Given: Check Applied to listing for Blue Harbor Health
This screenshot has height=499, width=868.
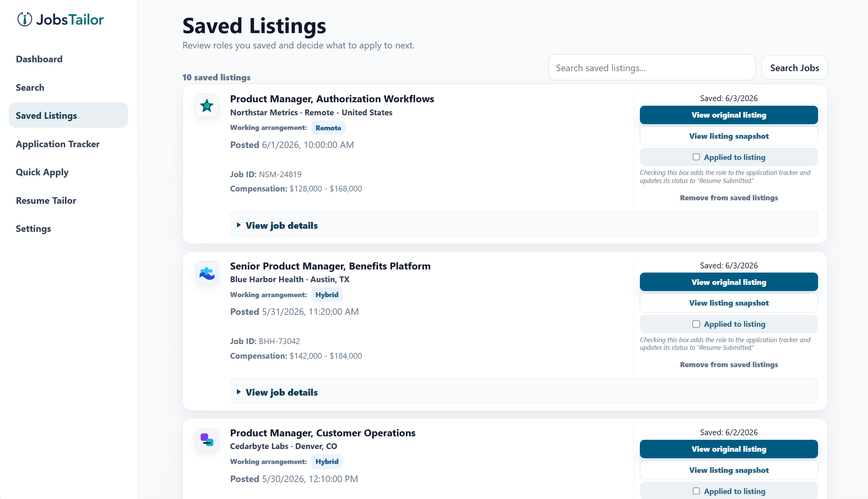Looking at the screenshot, I should click(x=696, y=324).
